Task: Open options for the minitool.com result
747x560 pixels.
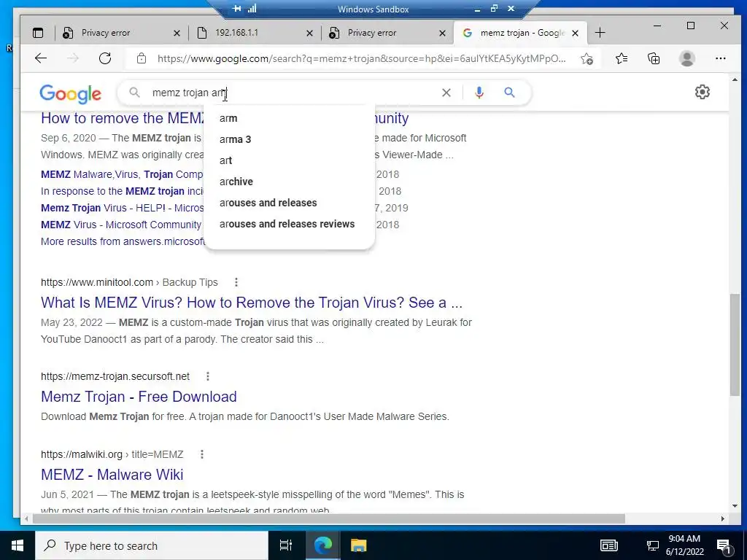Action: click(236, 282)
